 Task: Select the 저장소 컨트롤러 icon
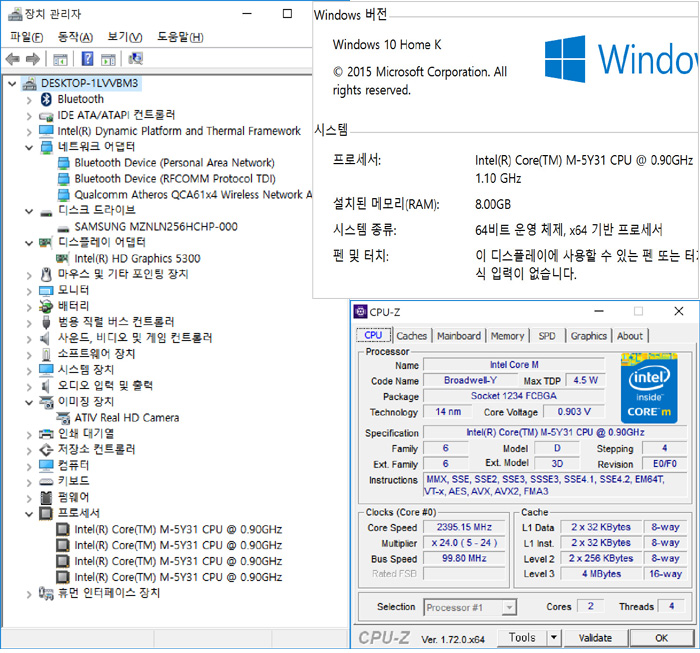(46, 449)
